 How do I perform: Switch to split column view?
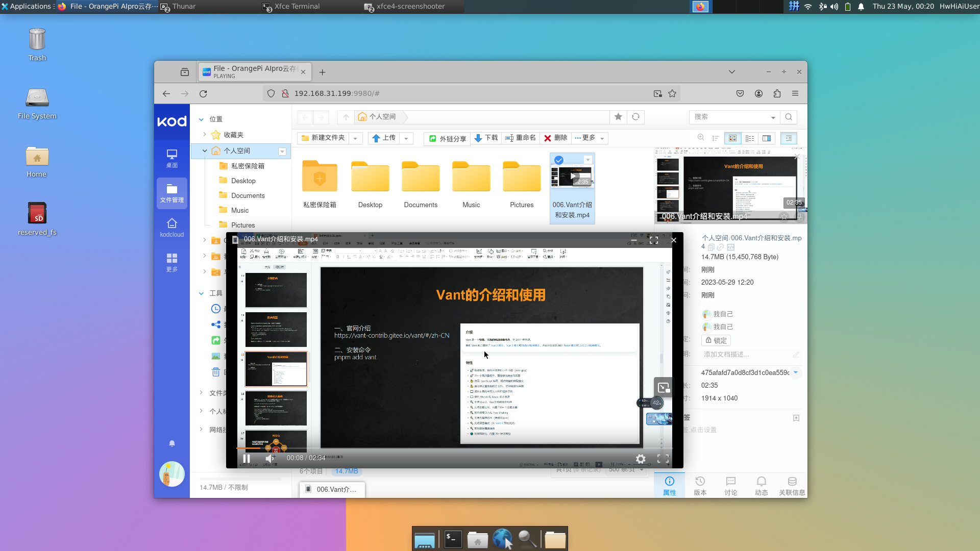767,138
